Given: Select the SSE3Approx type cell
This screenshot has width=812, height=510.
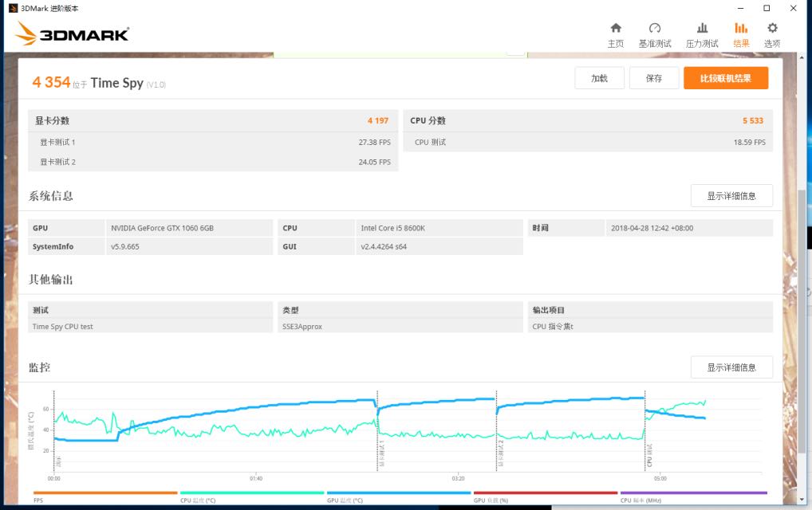Looking at the screenshot, I should click(400, 327).
